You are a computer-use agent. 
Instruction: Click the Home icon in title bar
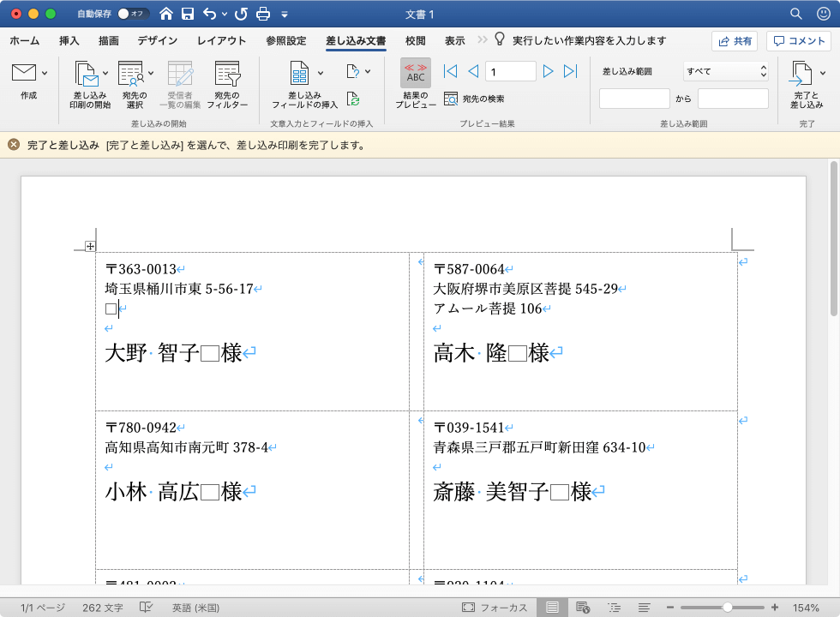166,14
